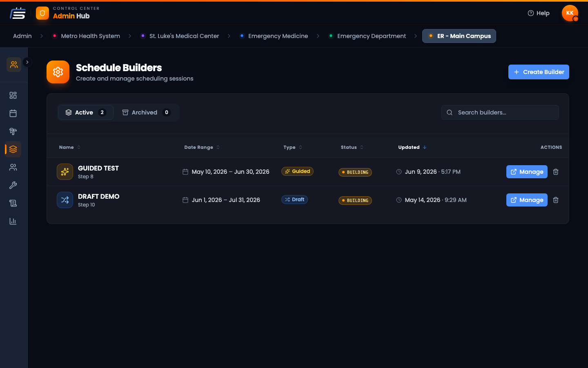Select the Emergency Department breadcrumb
Image resolution: width=588 pixels, height=368 pixels.
pyautogui.click(x=367, y=36)
